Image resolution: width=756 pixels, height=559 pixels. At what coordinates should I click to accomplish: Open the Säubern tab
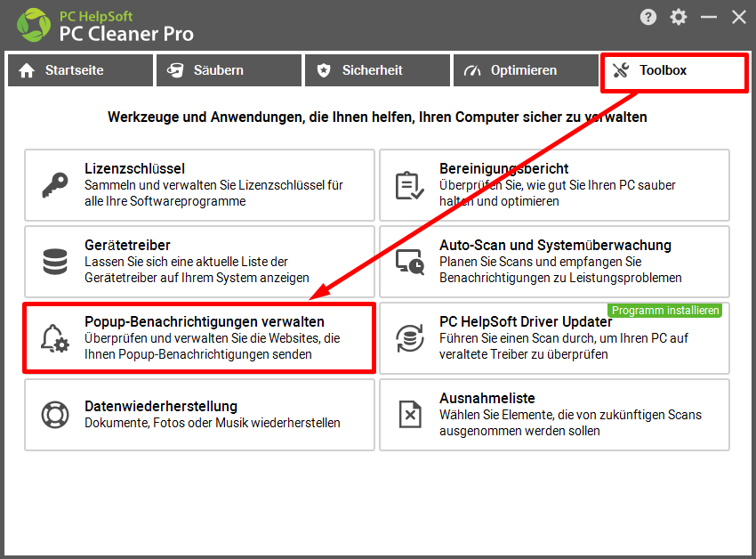229,70
